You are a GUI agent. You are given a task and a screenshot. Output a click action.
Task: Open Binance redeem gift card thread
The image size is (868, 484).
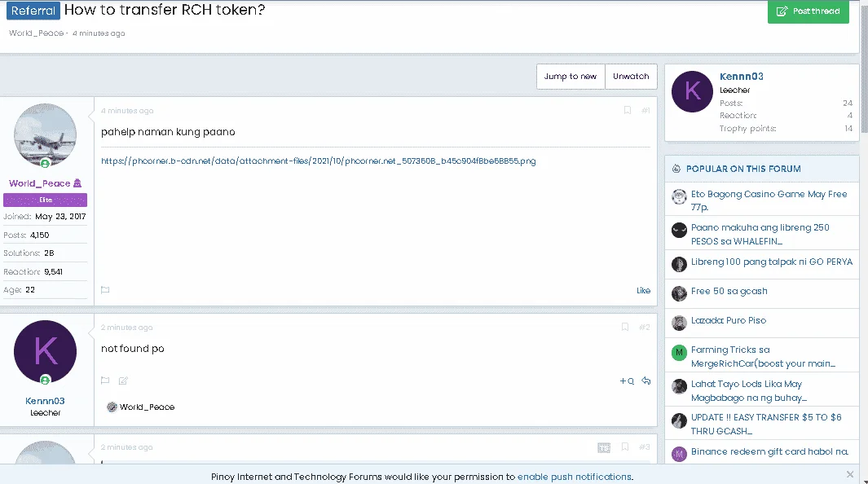769,451
